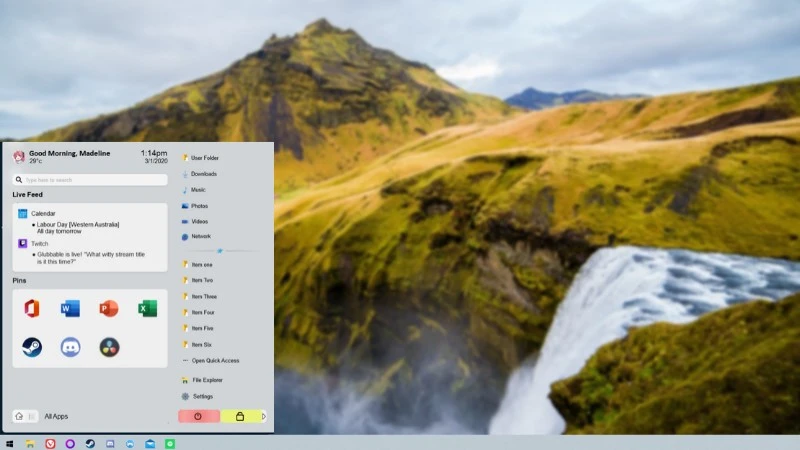The width and height of the screenshot is (800, 450).
Task: Click the purple ring icon on taskbar
Action: point(70,444)
